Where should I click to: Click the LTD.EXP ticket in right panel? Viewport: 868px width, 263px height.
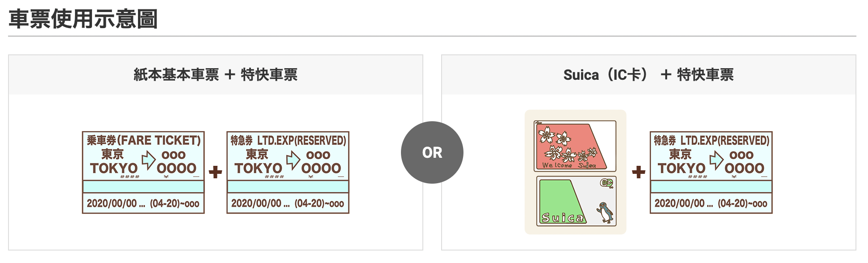pos(711,173)
